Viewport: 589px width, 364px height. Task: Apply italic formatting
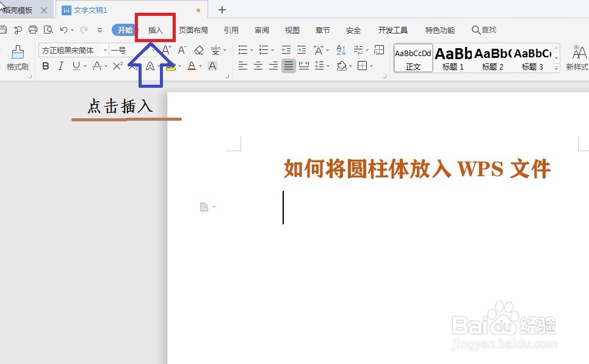click(60, 66)
